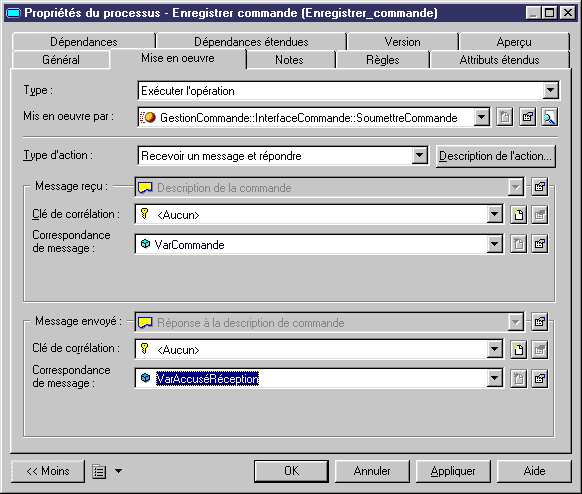This screenshot has width=582, height=494.
Task: Switch to the Général tab
Action: (61, 60)
